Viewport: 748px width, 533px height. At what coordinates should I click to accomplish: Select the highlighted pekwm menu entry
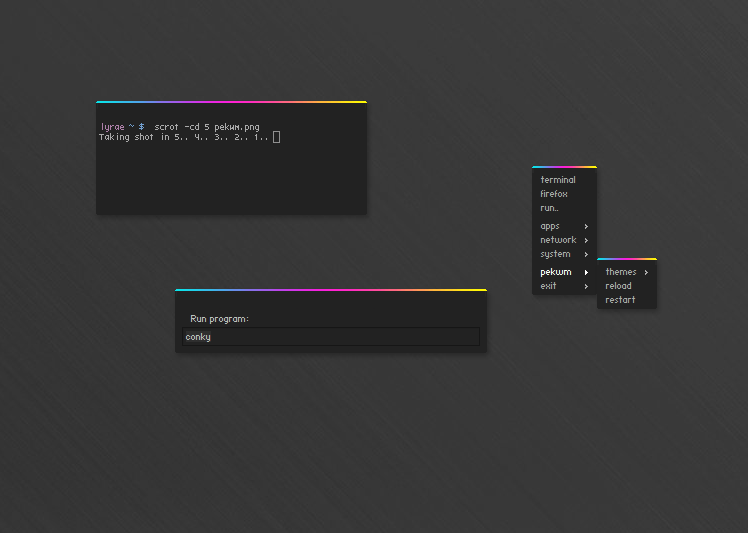(564, 272)
